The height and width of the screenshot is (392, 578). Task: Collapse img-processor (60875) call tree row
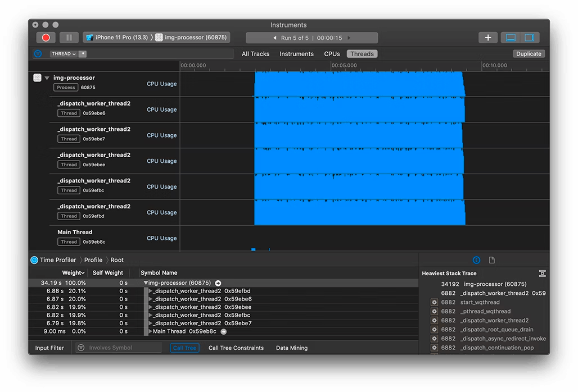pos(146,282)
